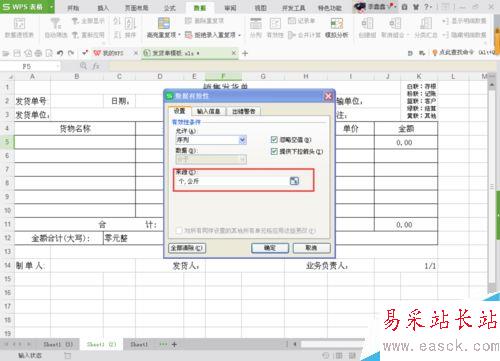Click Text to Columns (分列) icon
The image size is (500, 361).
tap(256, 24)
